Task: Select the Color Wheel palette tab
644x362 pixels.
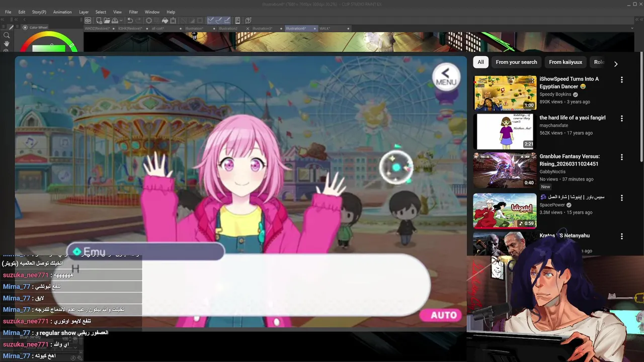Action: tap(35, 28)
